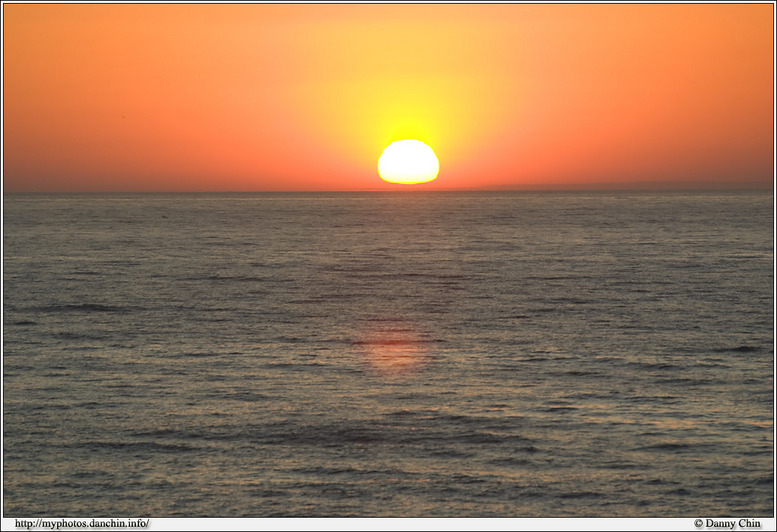Click the "http://" prefix of the watermark URL

click(27, 524)
